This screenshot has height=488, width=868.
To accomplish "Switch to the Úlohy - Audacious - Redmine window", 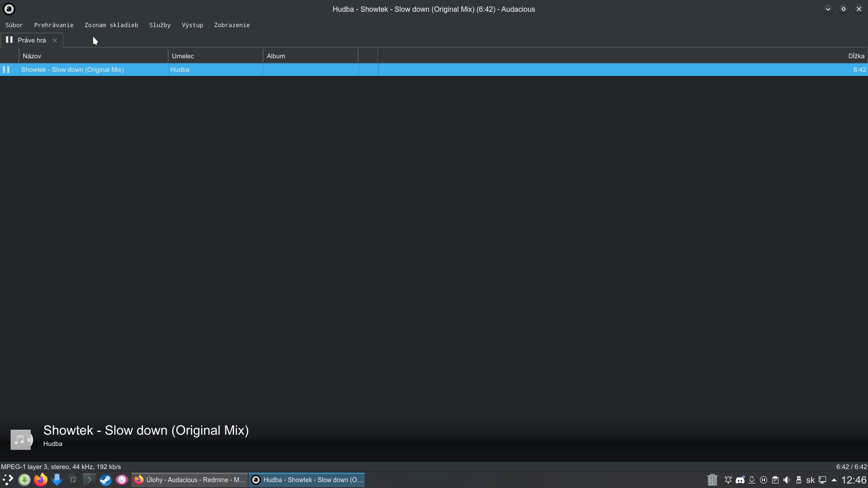I will 190,480.
